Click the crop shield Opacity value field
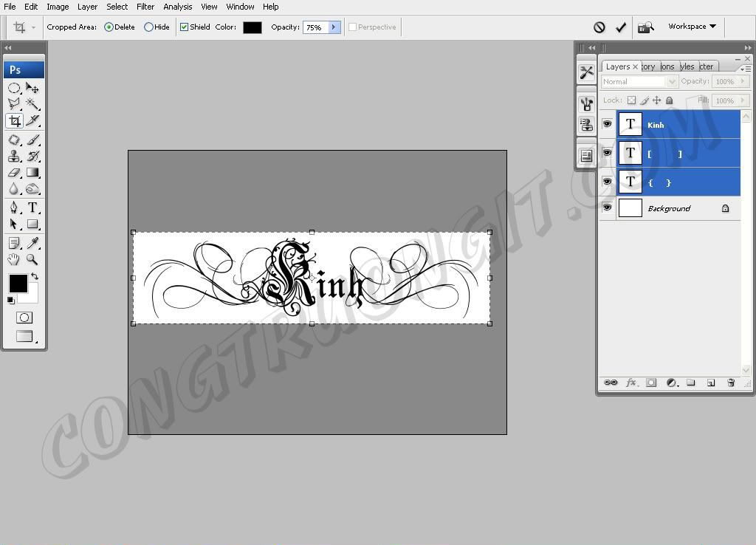756x545 pixels. coord(315,27)
